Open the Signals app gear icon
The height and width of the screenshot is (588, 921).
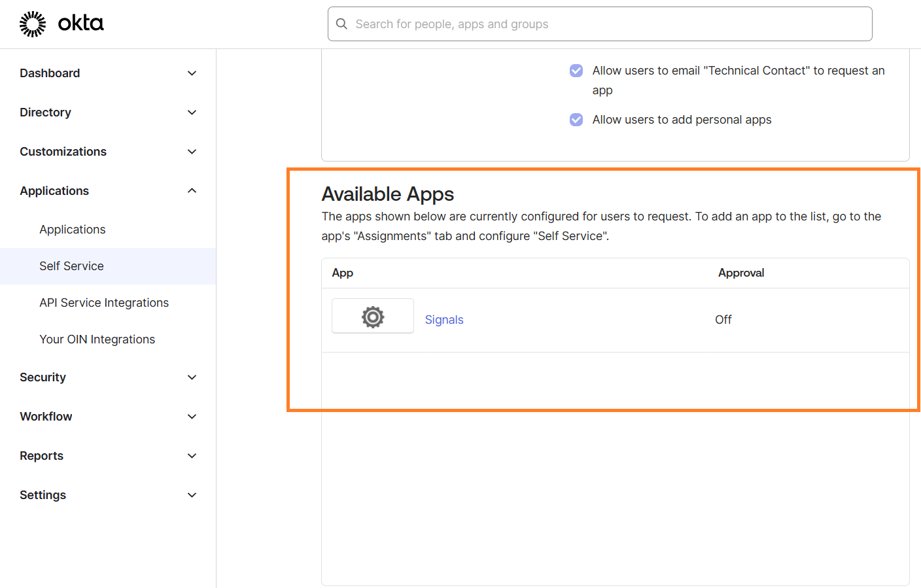[373, 317]
